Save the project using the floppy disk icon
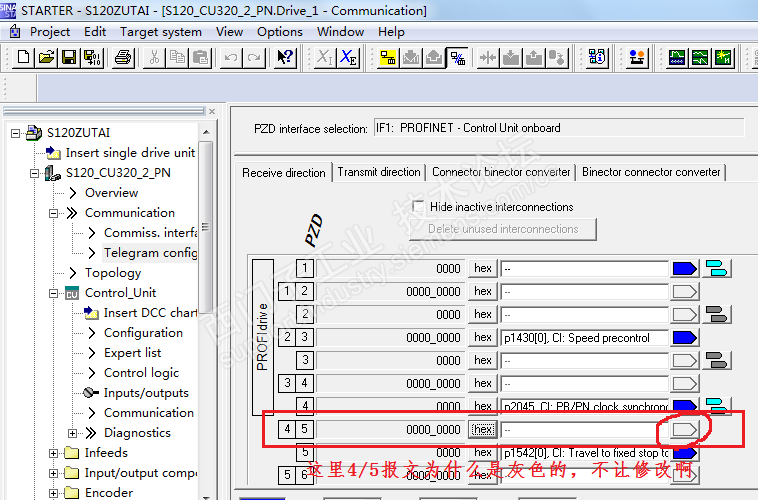Viewport: 758px width, 500px height. [x=70, y=58]
